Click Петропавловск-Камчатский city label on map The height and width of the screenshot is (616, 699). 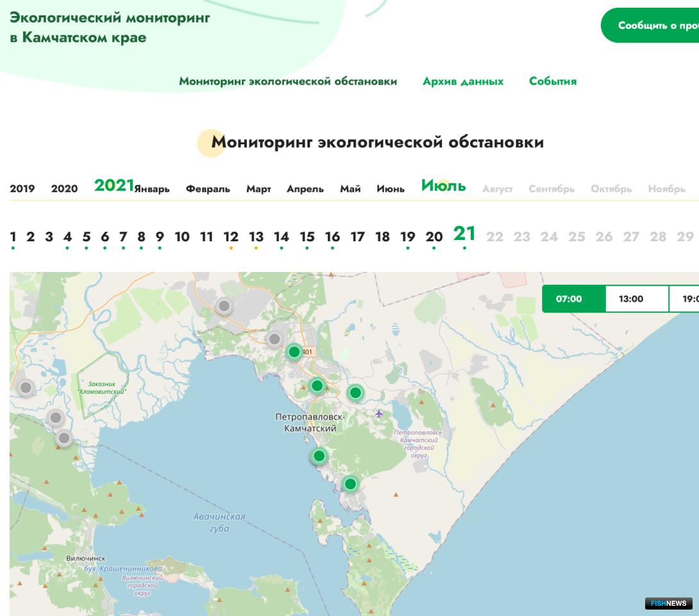pyautogui.click(x=310, y=422)
